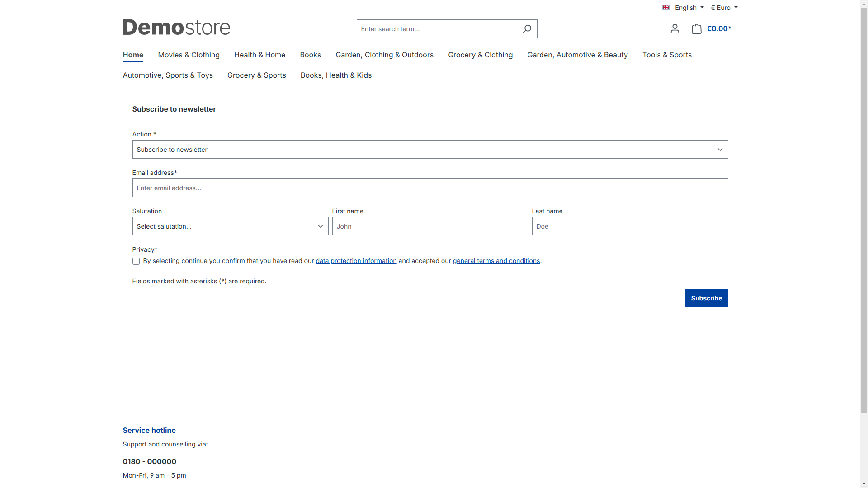
Task: Expand the Action select dropdown
Action: click(x=430, y=150)
